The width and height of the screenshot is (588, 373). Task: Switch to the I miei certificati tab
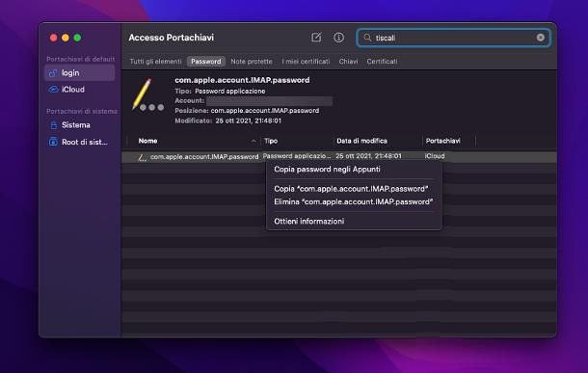306,62
